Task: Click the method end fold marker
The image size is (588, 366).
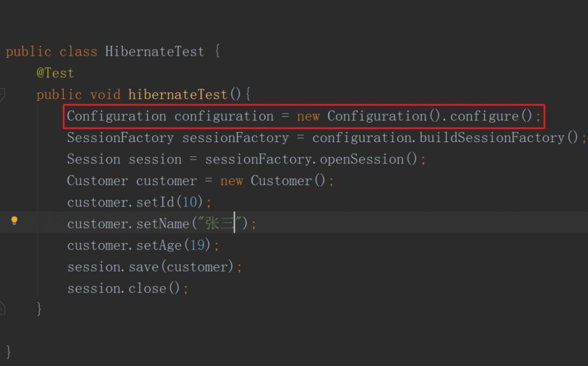Action: [2, 308]
